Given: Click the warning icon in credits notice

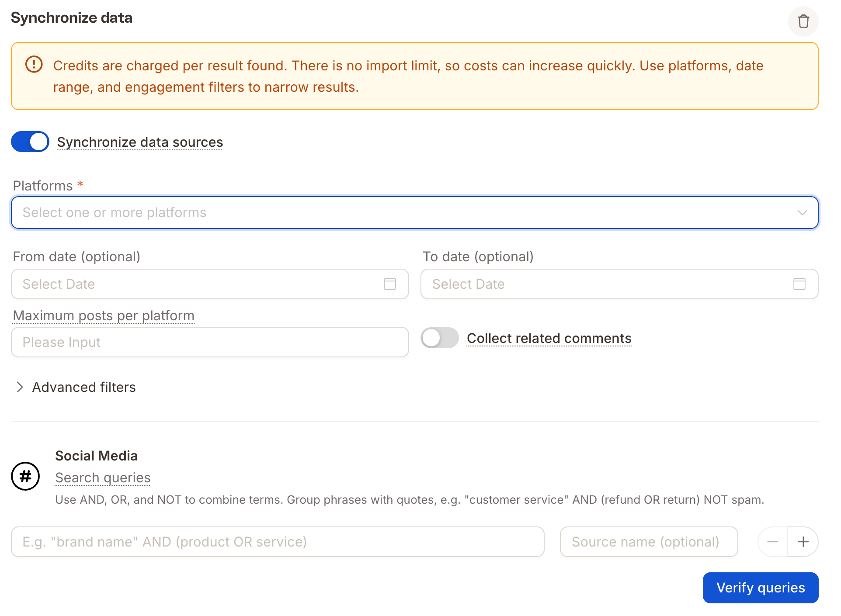Looking at the screenshot, I should coord(34,65).
